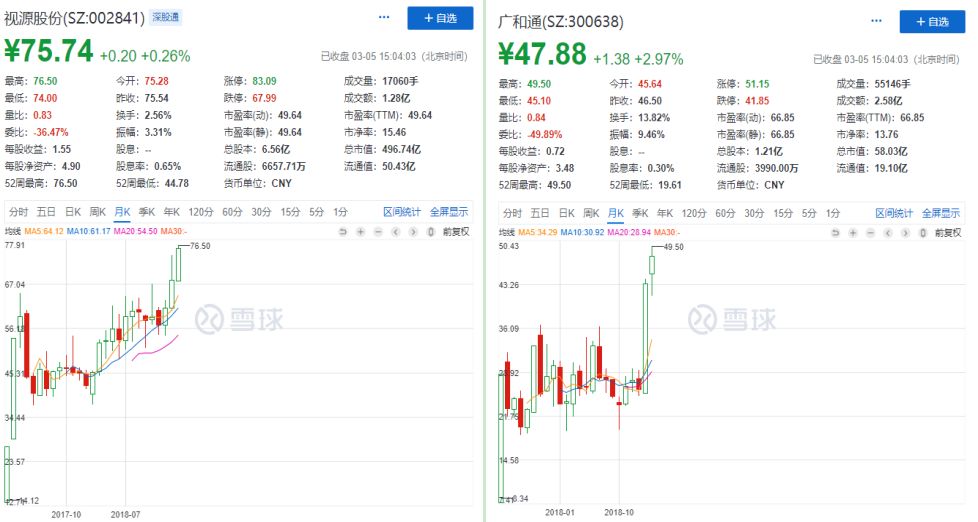Switch 广和通 chart to 季K tab
Viewport: 978px width, 522px height.
[x=640, y=213]
